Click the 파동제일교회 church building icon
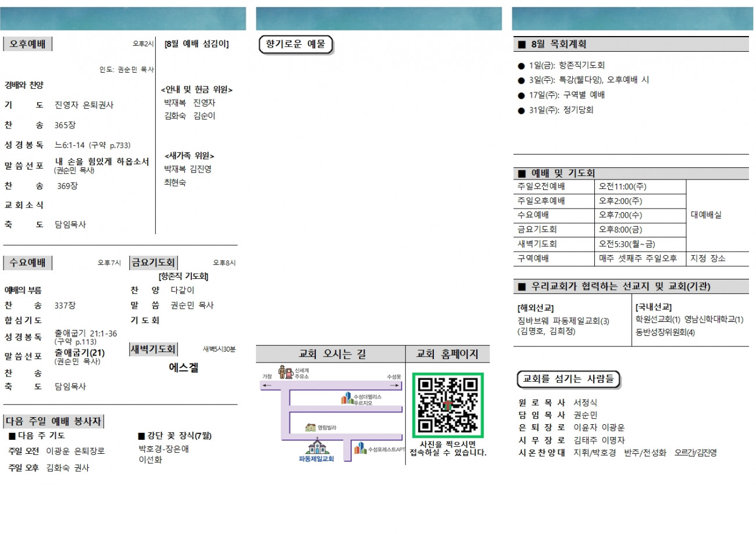 point(318,447)
